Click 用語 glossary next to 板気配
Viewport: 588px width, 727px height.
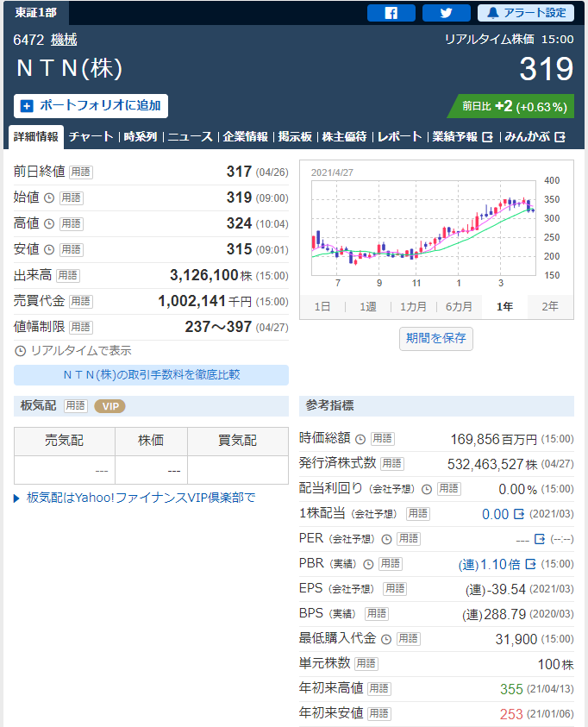click(75, 406)
